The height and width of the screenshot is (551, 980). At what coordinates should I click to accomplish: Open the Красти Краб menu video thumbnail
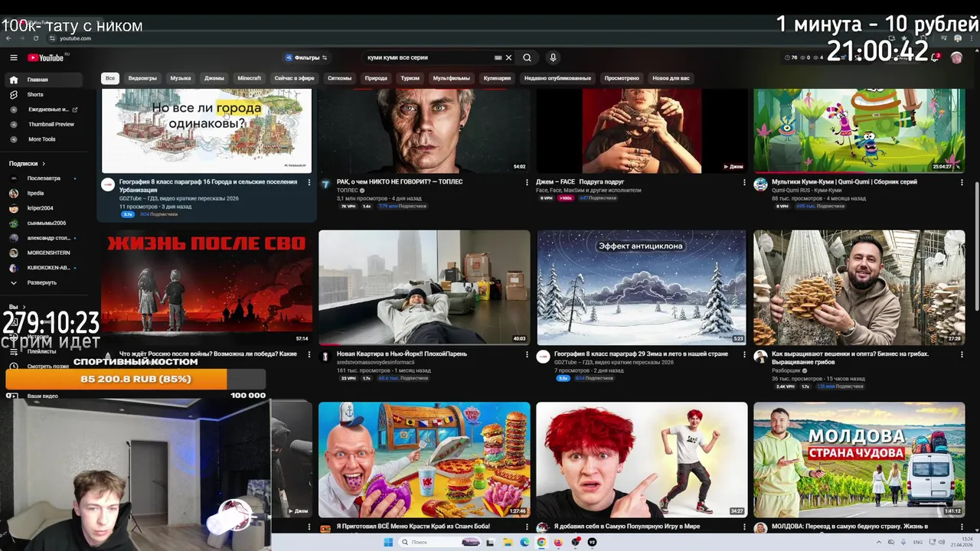pyautogui.click(x=424, y=460)
